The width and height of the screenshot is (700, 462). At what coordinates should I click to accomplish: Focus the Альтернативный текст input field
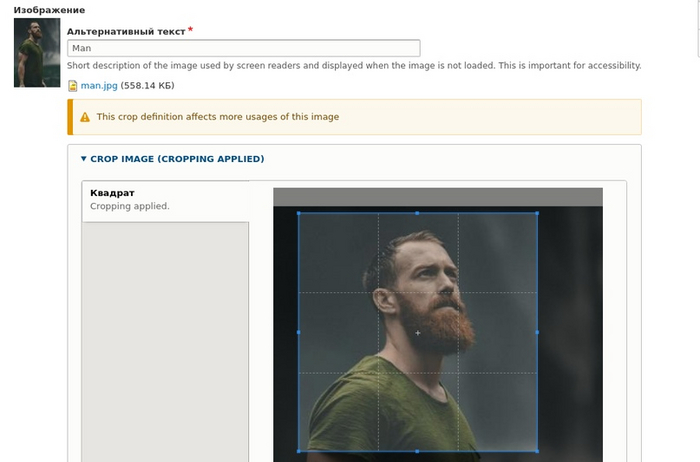click(243, 48)
